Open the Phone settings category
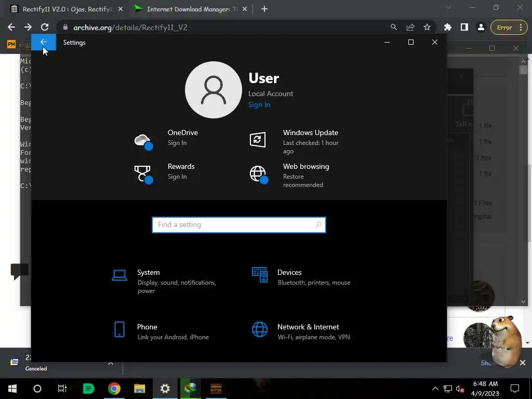This screenshot has width=532, height=399. 163,331
